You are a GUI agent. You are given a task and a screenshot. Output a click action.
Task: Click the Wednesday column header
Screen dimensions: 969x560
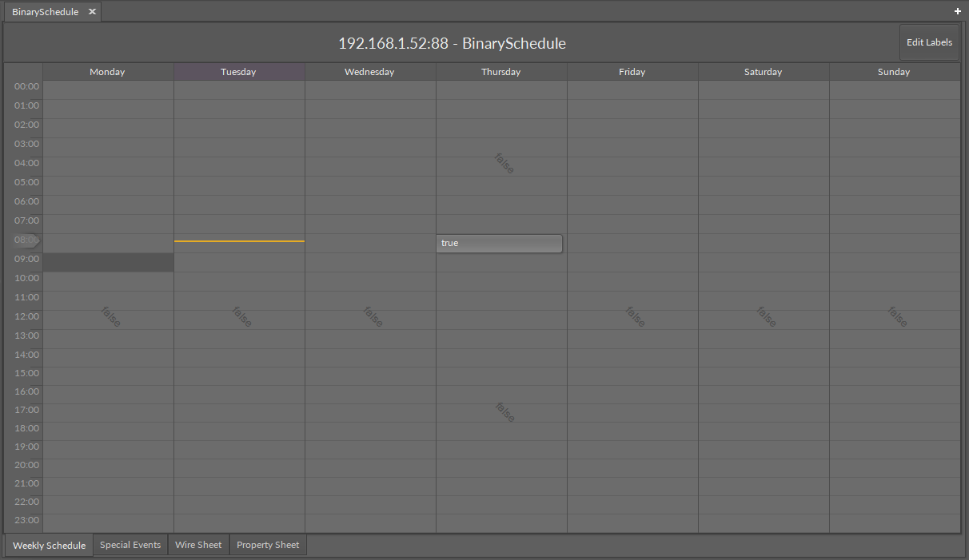(369, 71)
